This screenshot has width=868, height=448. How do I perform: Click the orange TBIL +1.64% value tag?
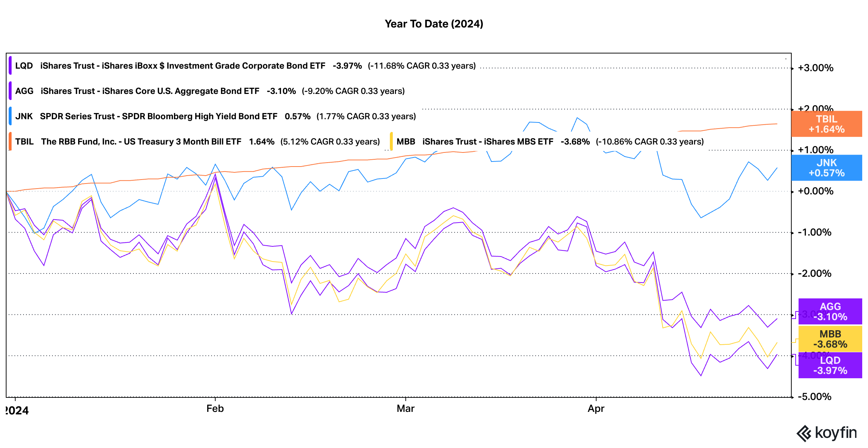[826, 124]
